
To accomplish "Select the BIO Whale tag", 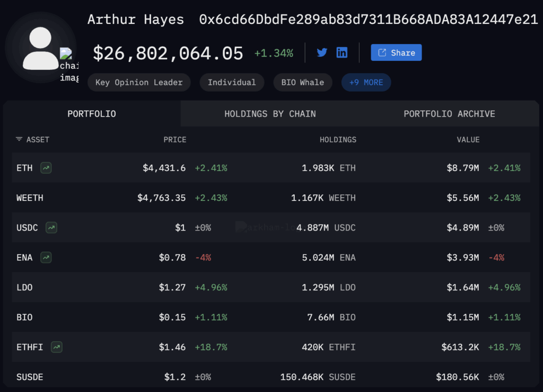I will click(302, 83).
